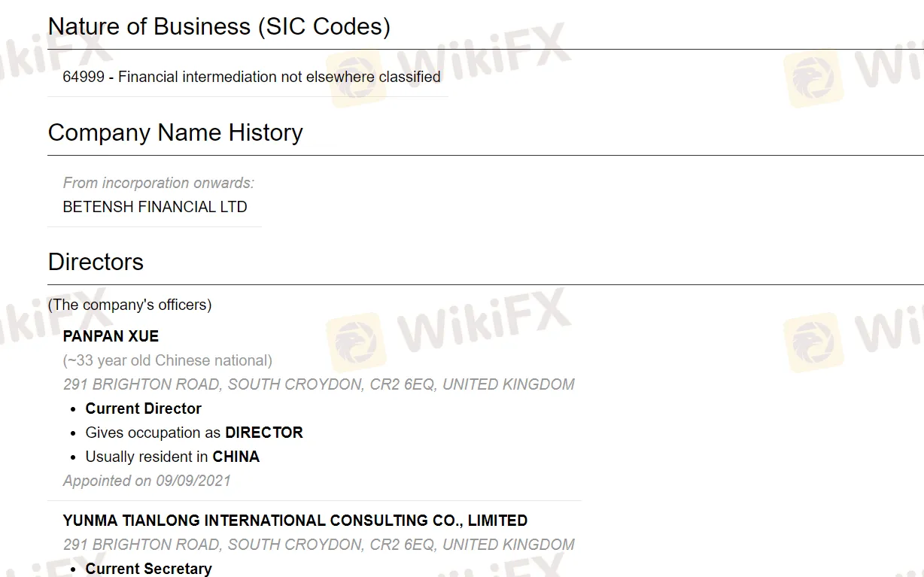Click the 'From incorporation onwards' label
Image resolution: width=924 pixels, height=577 pixels.
pos(158,183)
